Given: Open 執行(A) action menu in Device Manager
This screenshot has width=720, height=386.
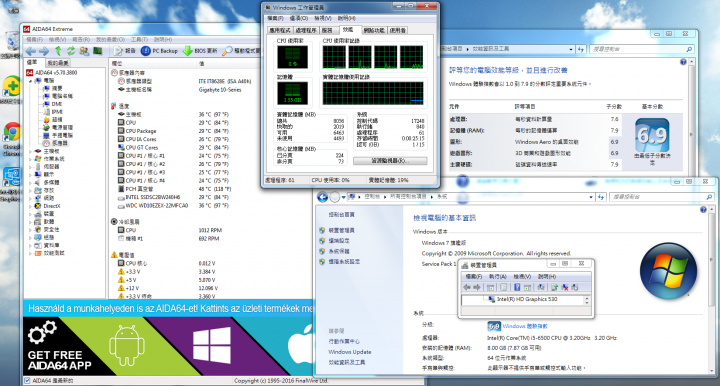Looking at the screenshot, I should point(498,277).
